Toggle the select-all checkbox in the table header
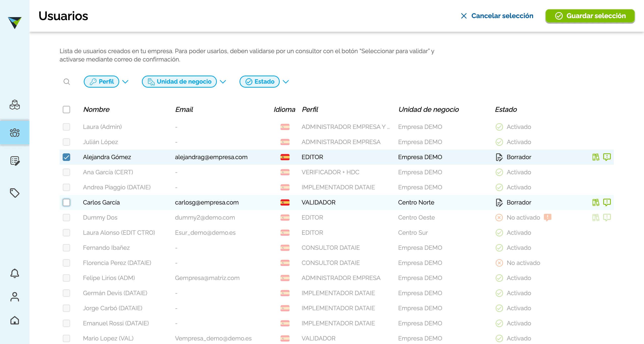The image size is (644, 344). point(66,110)
